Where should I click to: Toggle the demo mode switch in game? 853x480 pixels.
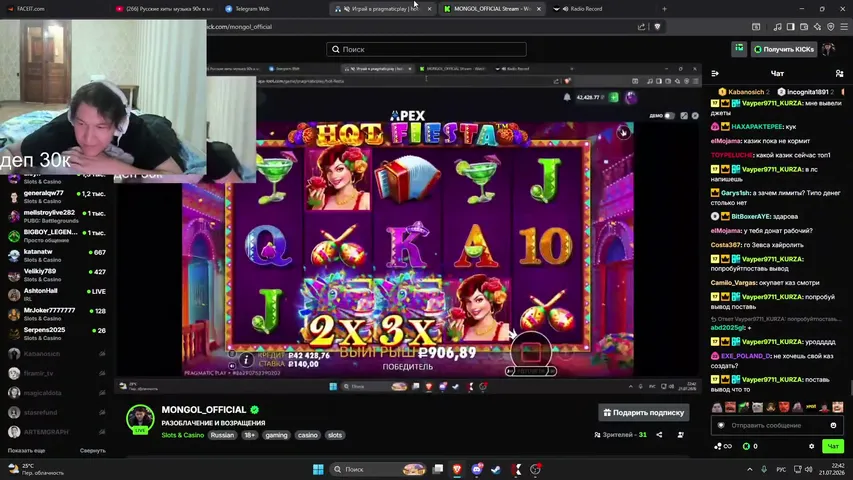(669, 115)
